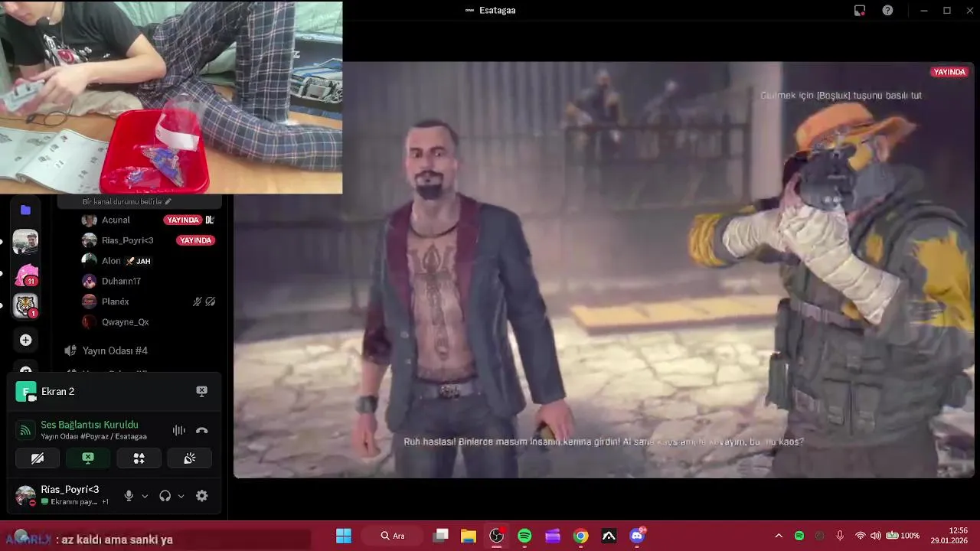
Task: Open Wi-Fi network settings in tray
Action: (860, 536)
